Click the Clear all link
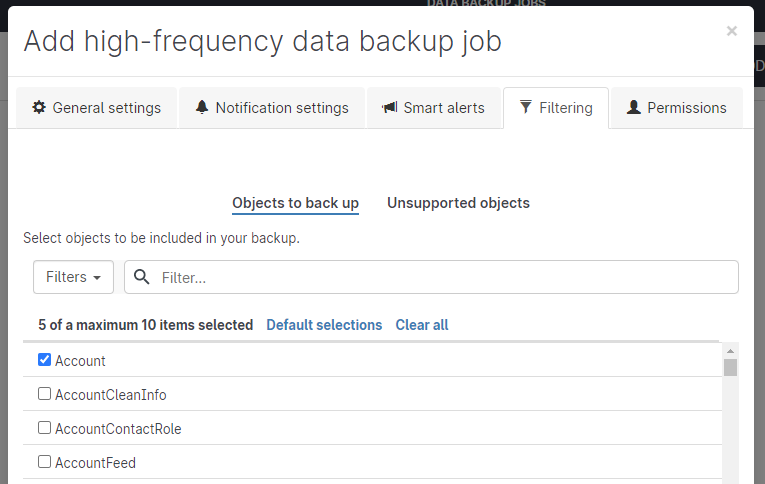 pyautogui.click(x=422, y=325)
